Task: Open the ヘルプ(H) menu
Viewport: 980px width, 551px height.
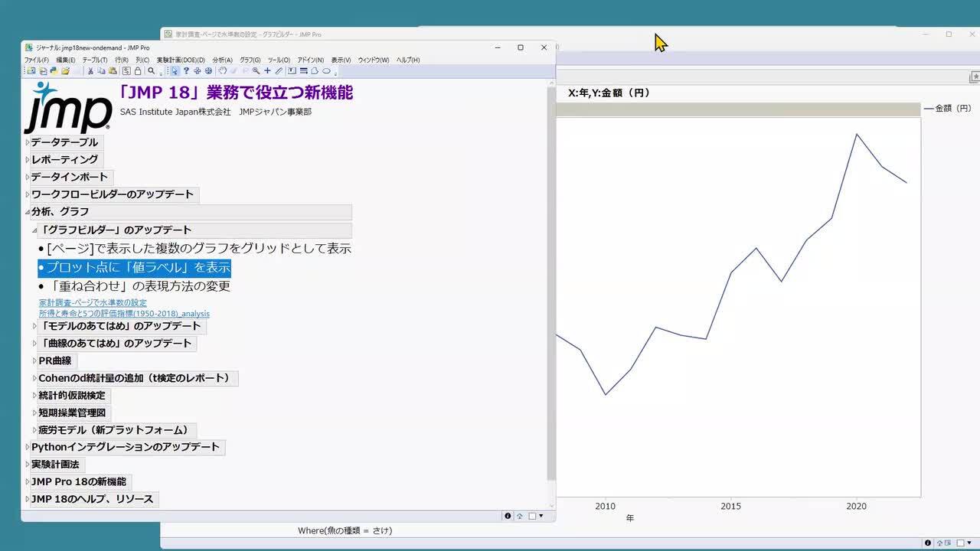Action: pos(408,60)
